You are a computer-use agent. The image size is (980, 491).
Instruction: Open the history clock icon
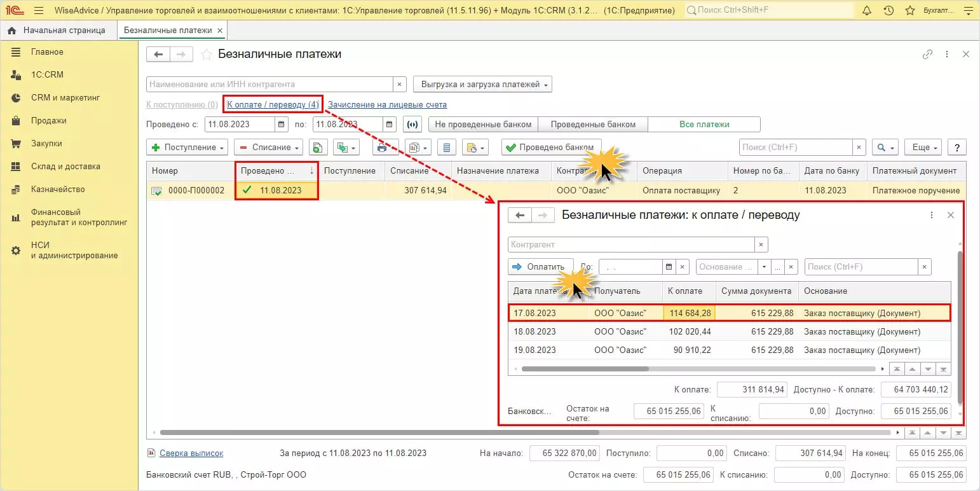(x=888, y=11)
